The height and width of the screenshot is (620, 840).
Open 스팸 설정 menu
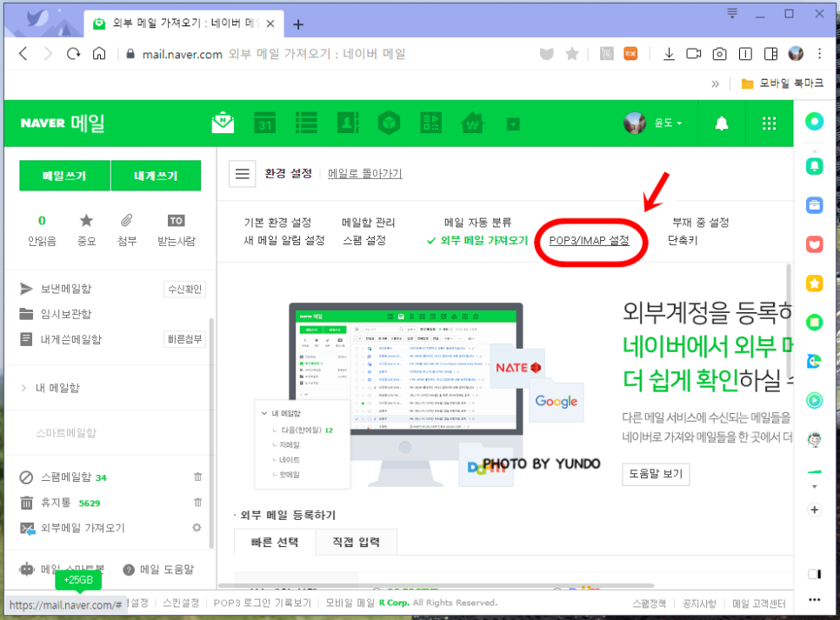(x=364, y=241)
